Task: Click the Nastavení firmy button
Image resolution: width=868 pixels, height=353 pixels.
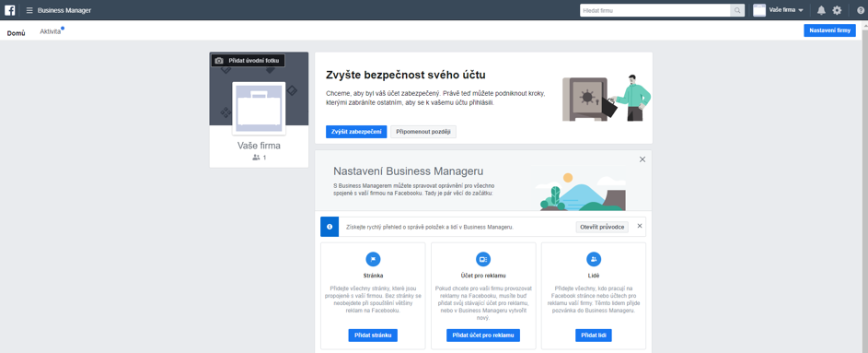Action: click(x=829, y=31)
